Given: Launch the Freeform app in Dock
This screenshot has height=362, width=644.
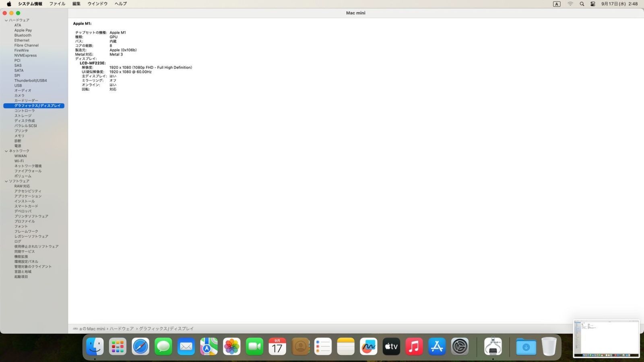Looking at the screenshot, I should 368,346.
